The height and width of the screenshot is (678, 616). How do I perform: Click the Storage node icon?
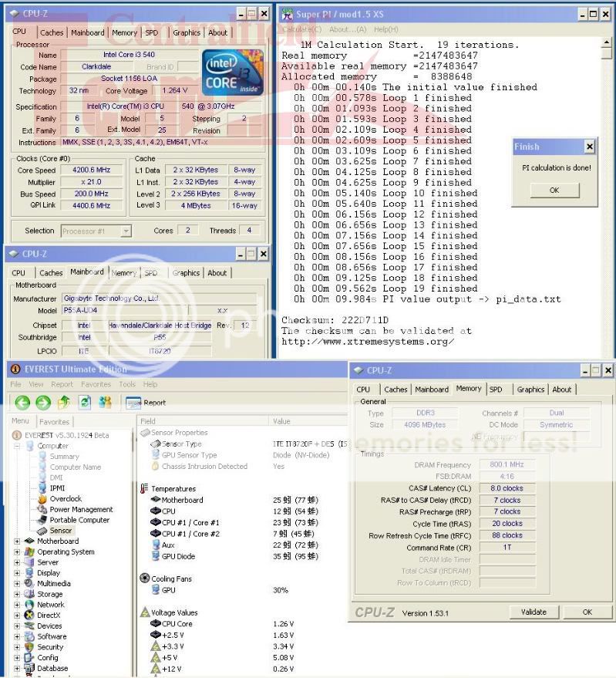(x=29, y=594)
